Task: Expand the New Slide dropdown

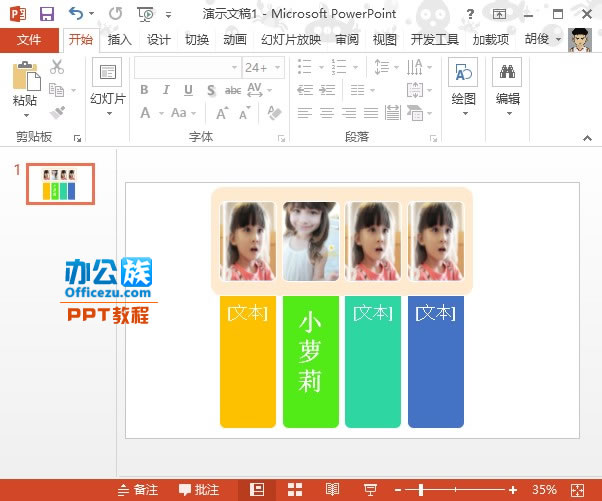Action: [x=107, y=112]
